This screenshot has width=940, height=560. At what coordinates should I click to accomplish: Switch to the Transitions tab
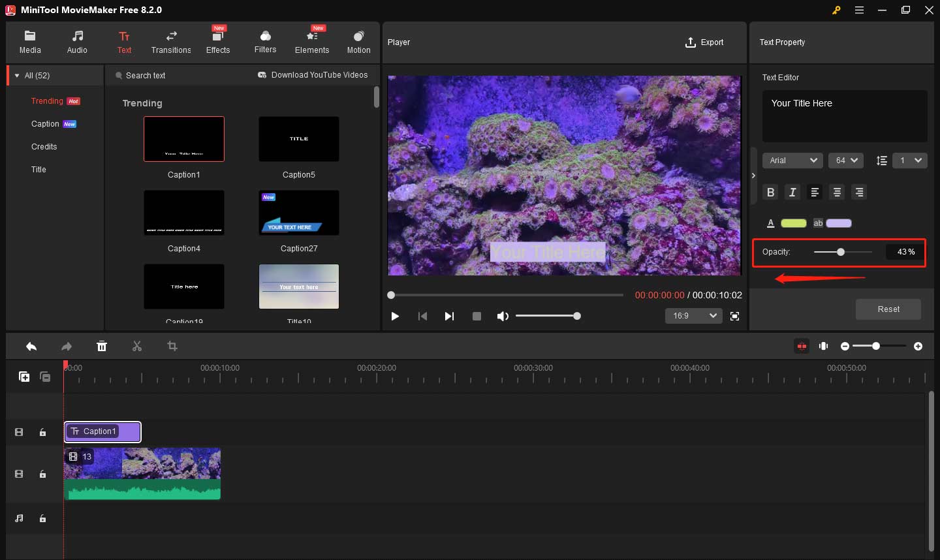(171, 42)
